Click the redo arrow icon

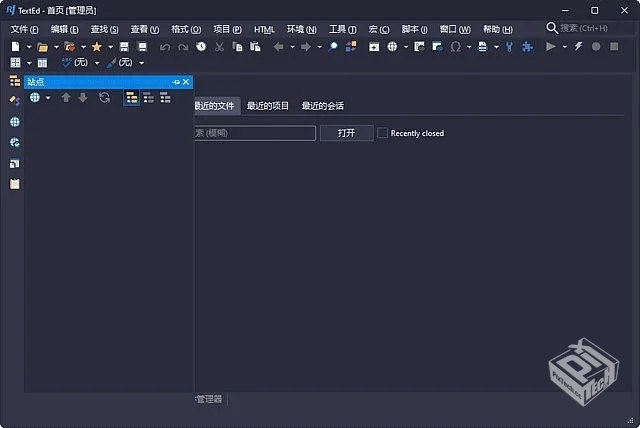click(x=183, y=47)
